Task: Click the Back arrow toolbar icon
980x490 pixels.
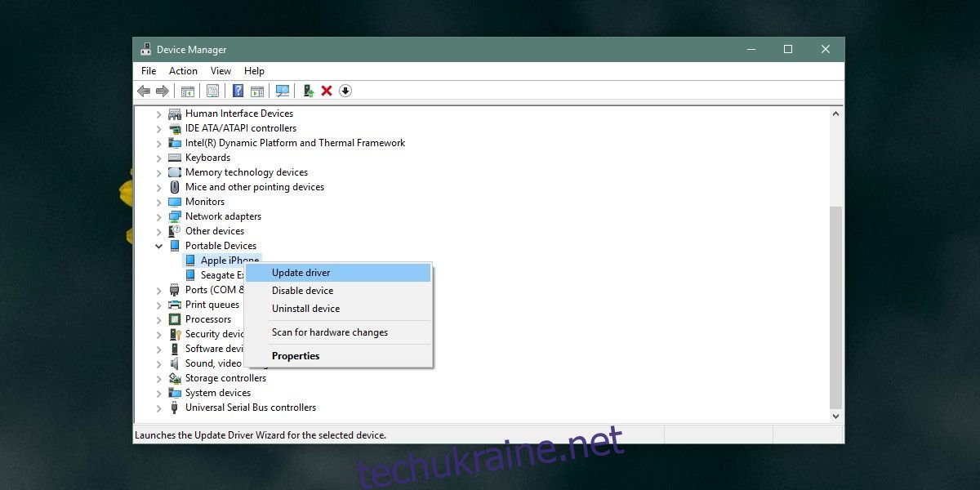Action: (x=144, y=91)
